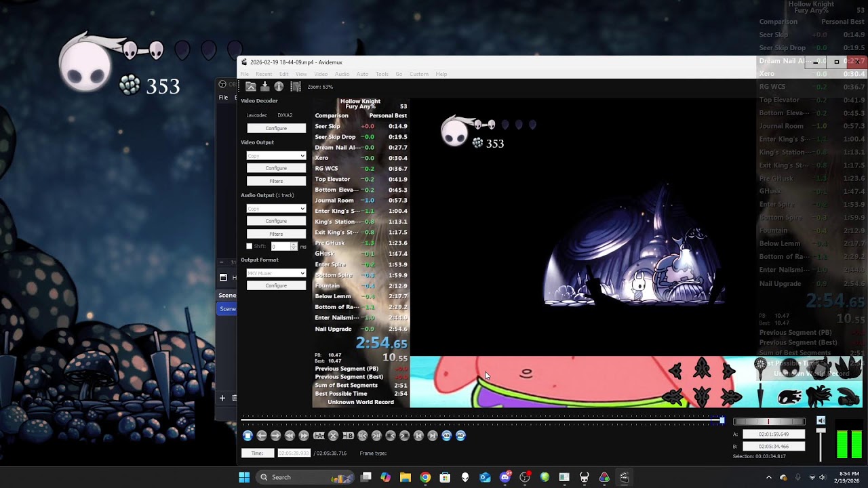Click the Save video toolbar icon
868x488 pixels.
(x=264, y=87)
